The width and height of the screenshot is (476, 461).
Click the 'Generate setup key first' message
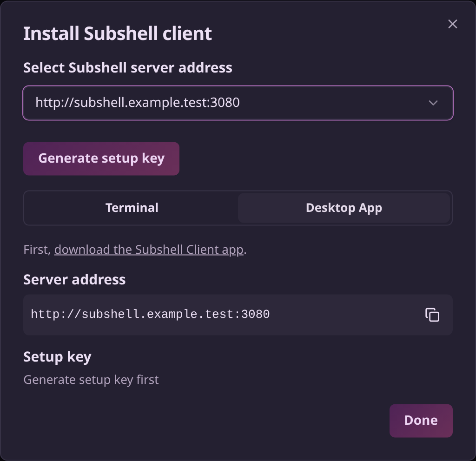(91, 380)
